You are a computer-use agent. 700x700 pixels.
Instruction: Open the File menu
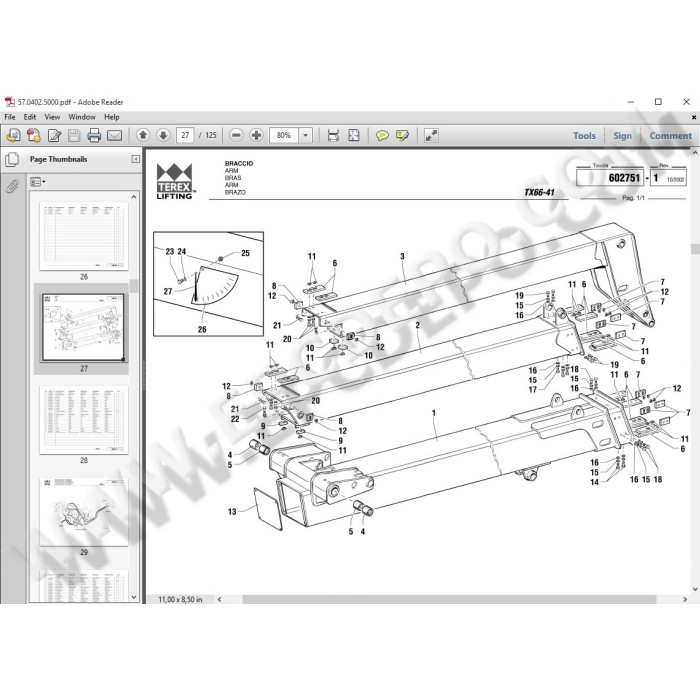(x=10, y=117)
